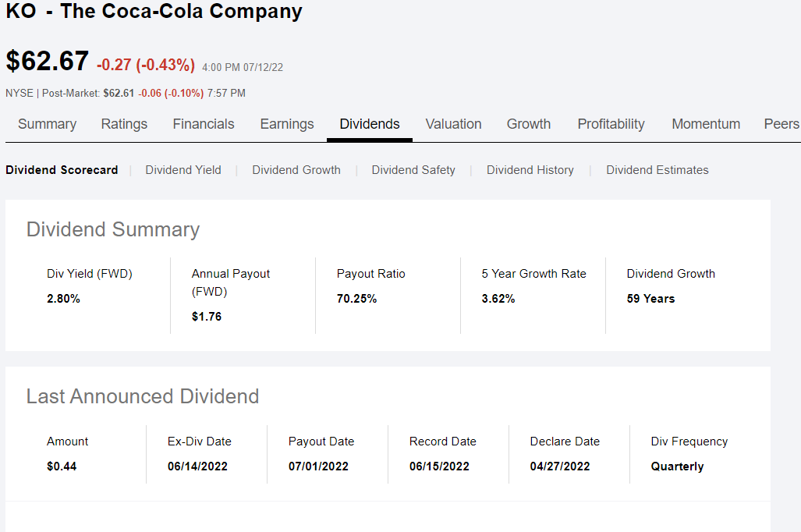
Task: Click the Div Frequency label
Action: pos(689,442)
